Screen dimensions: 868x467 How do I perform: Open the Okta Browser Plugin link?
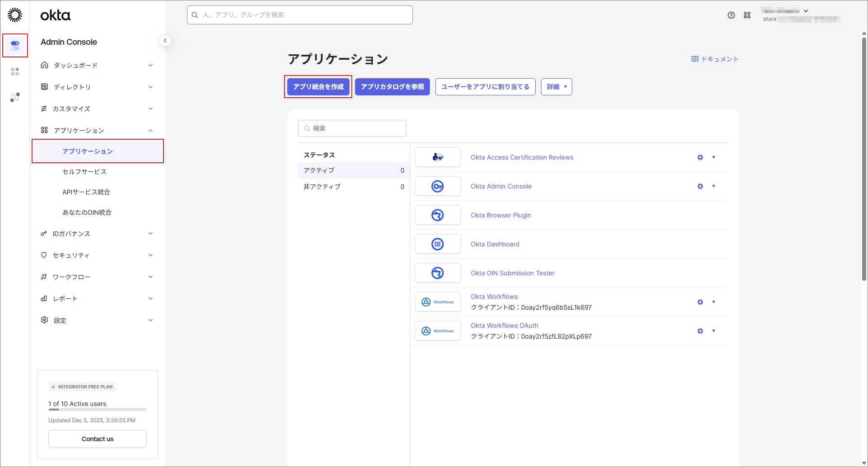coord(501,215)
